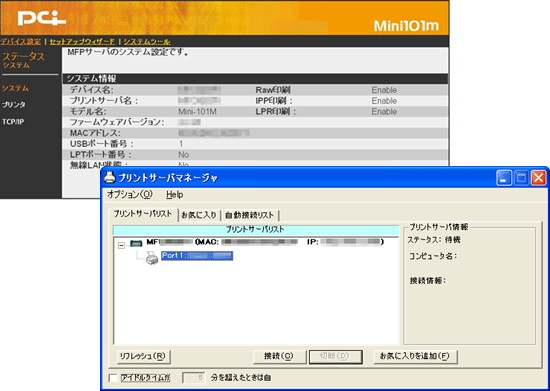Click the PCi logo in the web header
The width and height of the screenshot is (550, 391).
tap(42, 19)
